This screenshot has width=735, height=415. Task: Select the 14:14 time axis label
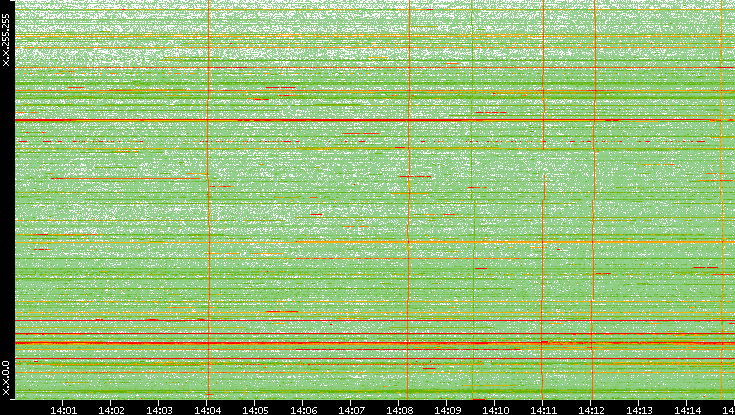(687, 410)
